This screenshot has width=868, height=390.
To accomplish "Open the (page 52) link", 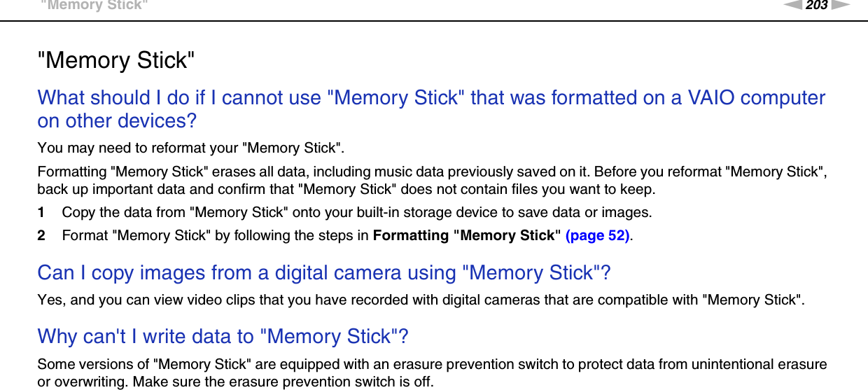I will tap(597, 236).
